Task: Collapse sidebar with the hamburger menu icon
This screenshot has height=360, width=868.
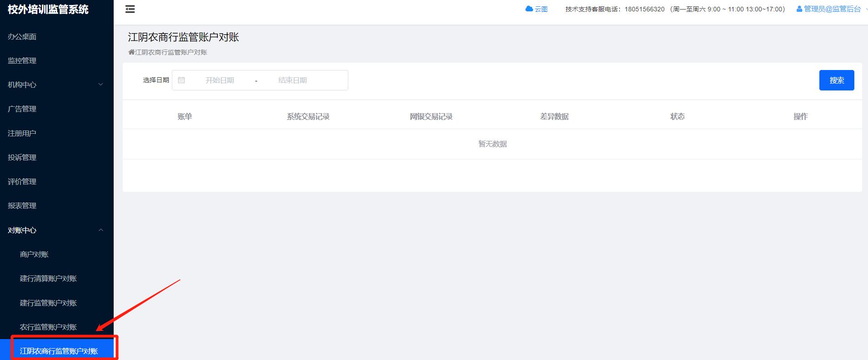Action: coord(130,9)
